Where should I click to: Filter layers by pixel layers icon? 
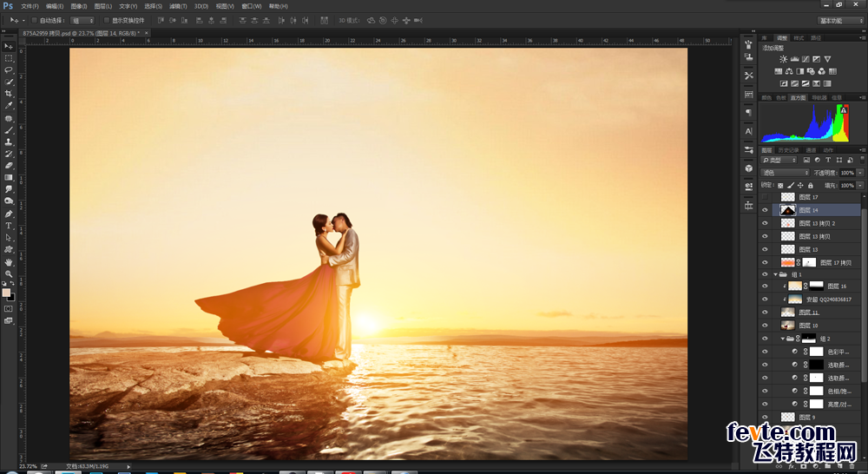pyautogui.click(x=806, y=160)
